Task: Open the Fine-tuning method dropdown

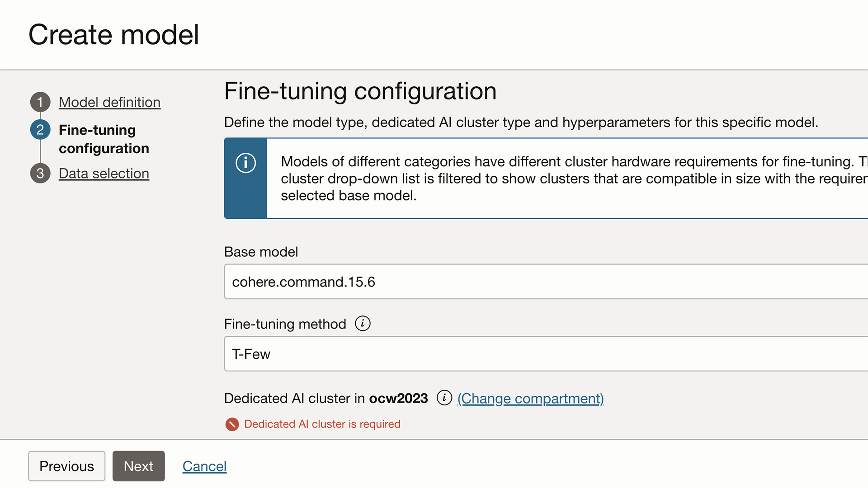Action: tap(407, 354)
